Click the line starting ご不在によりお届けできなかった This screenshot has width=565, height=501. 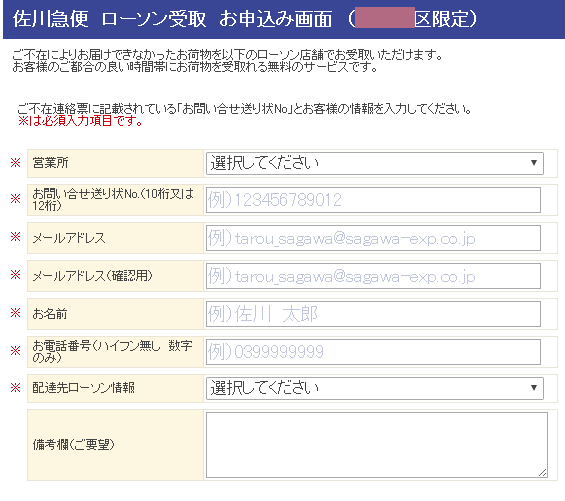[x=227, y=55]
